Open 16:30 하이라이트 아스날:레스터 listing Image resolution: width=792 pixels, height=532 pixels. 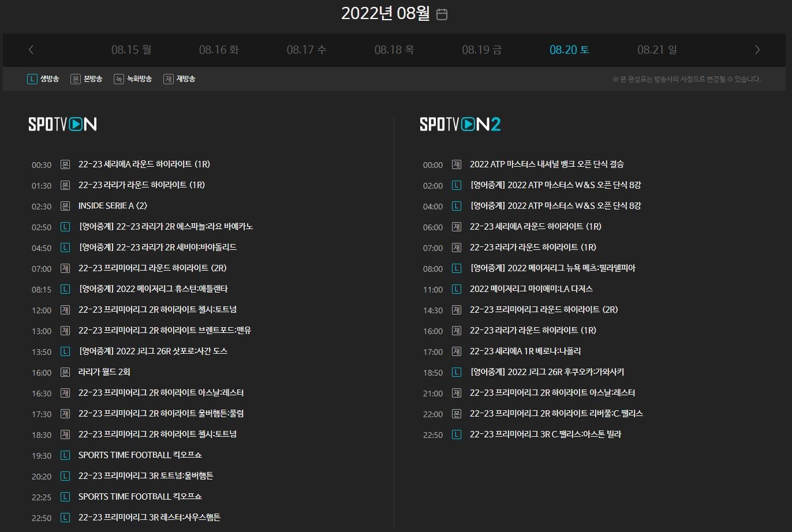pyautogui.click(x=161, y=393)
